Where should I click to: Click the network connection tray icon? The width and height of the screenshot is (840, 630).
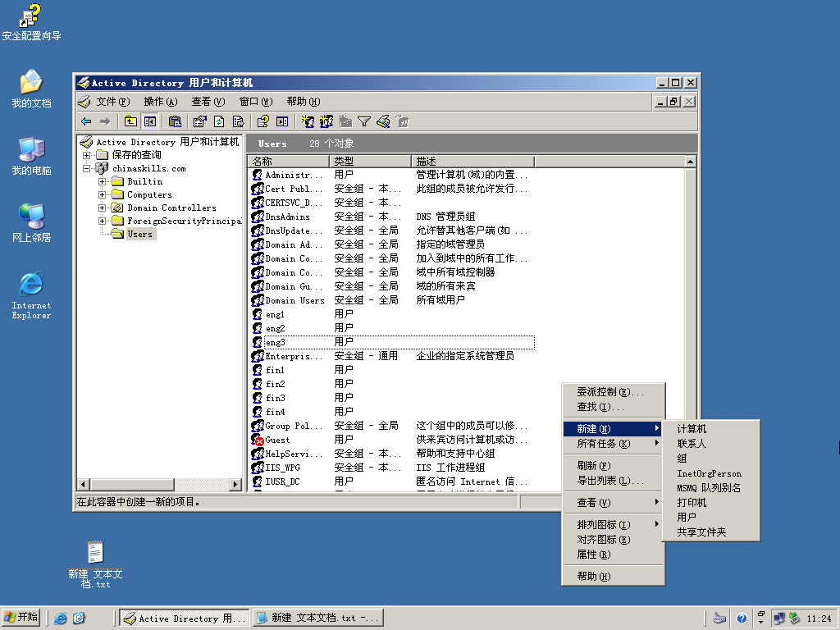(x=779, y=619)
